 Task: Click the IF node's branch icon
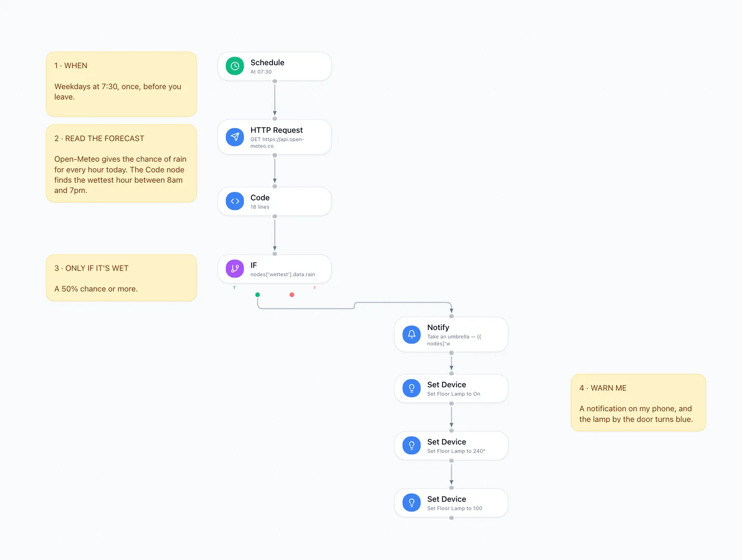235,269
